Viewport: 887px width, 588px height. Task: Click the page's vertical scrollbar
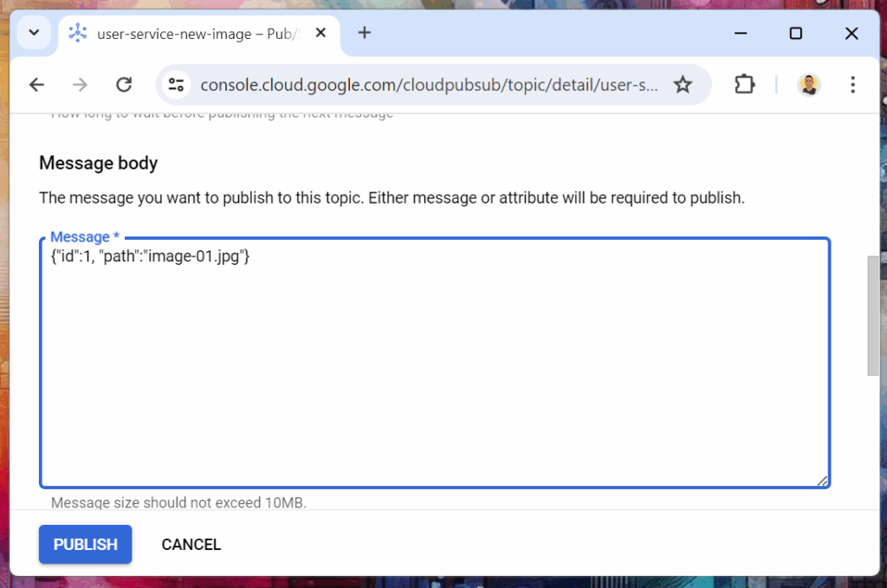(x=873, y=315)
